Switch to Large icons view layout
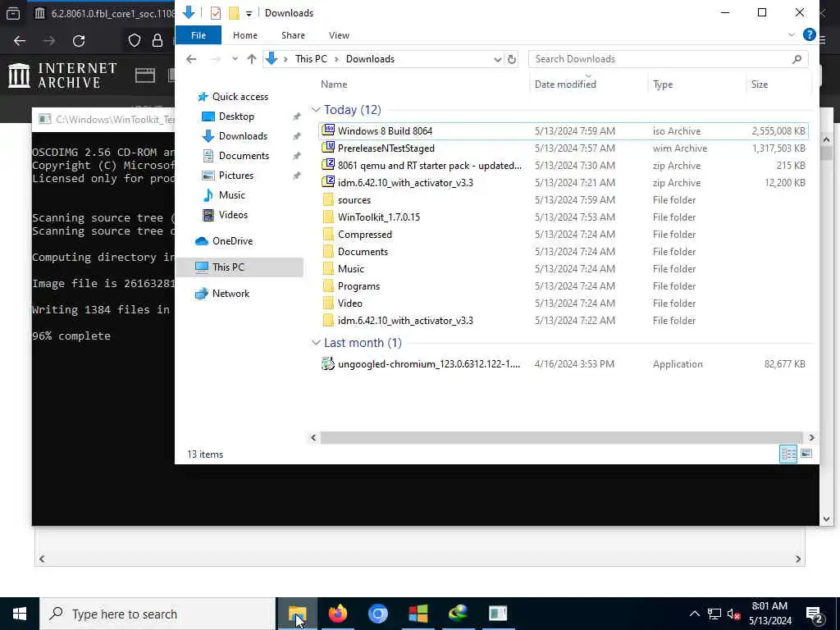This screenshot has height=630, width=840. [806, 454]
